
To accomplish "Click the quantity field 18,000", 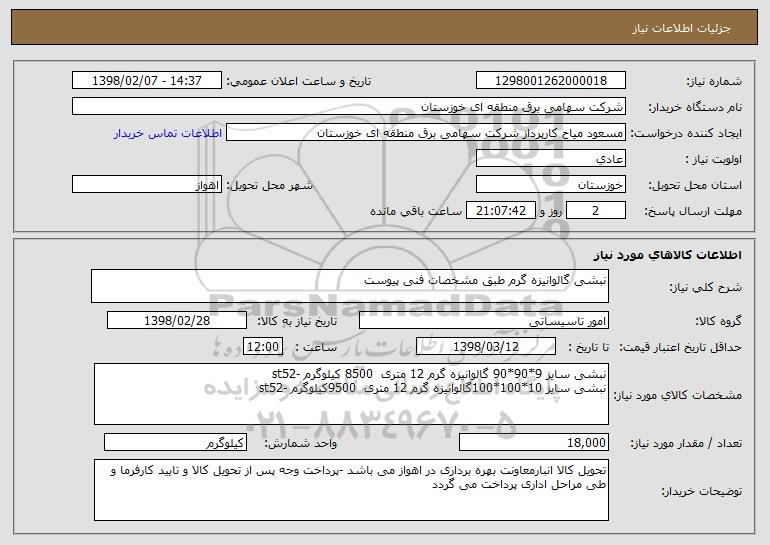I will pos(534,442).
